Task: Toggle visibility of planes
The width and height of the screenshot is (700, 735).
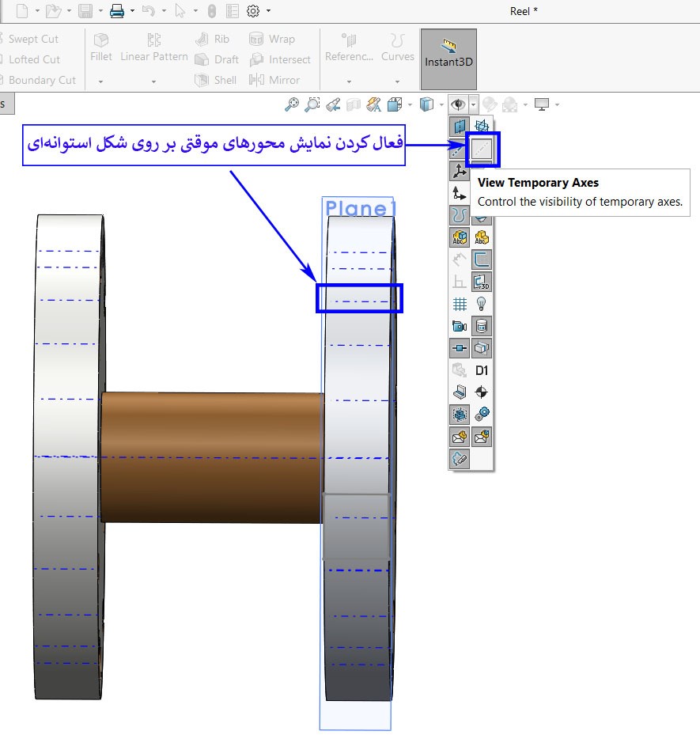Action: point(460,124)
